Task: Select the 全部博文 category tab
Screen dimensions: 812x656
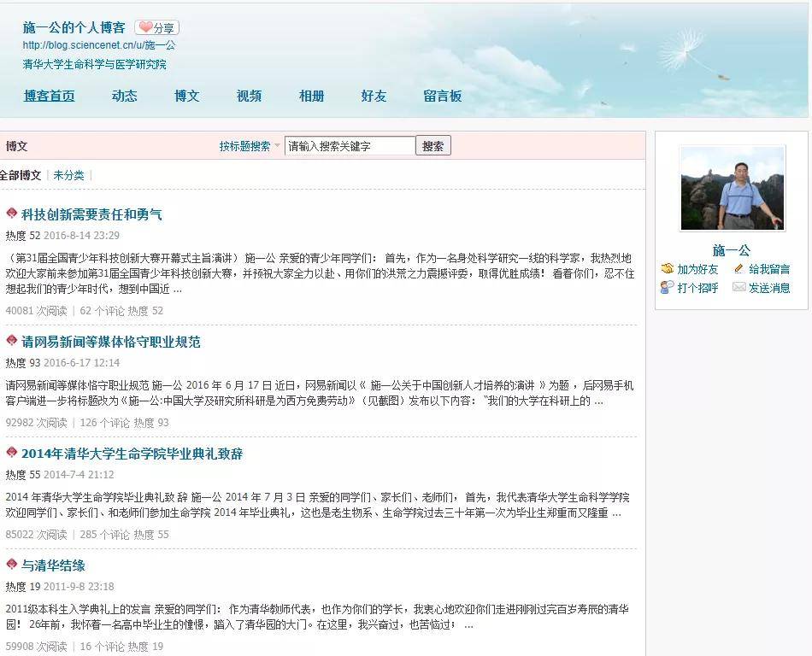Action: [x=21, y=175]
